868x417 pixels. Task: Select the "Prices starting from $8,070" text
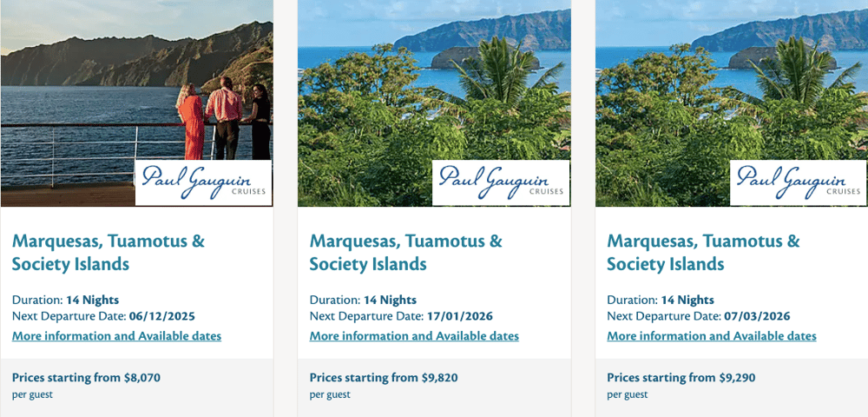click(x=86, y=378)
